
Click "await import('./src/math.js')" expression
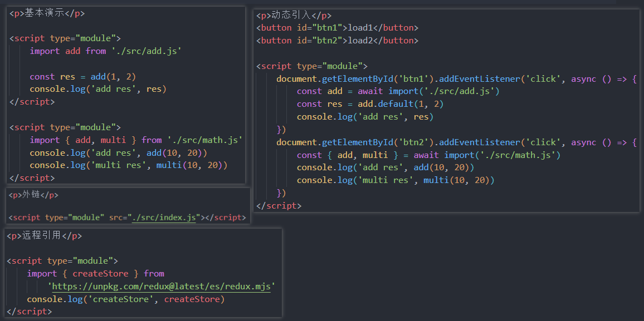487,155
